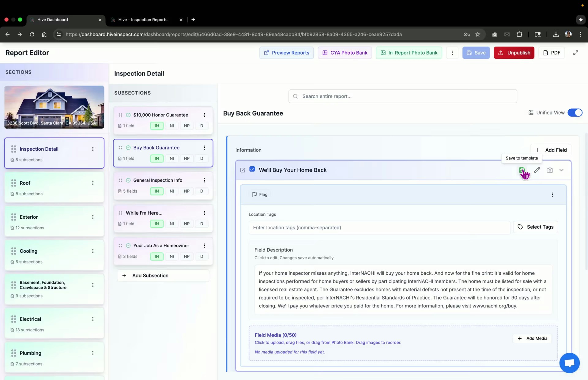Click the Unpublish button
The height and width of the screenshot is (380, 588).
click(514, 53)
